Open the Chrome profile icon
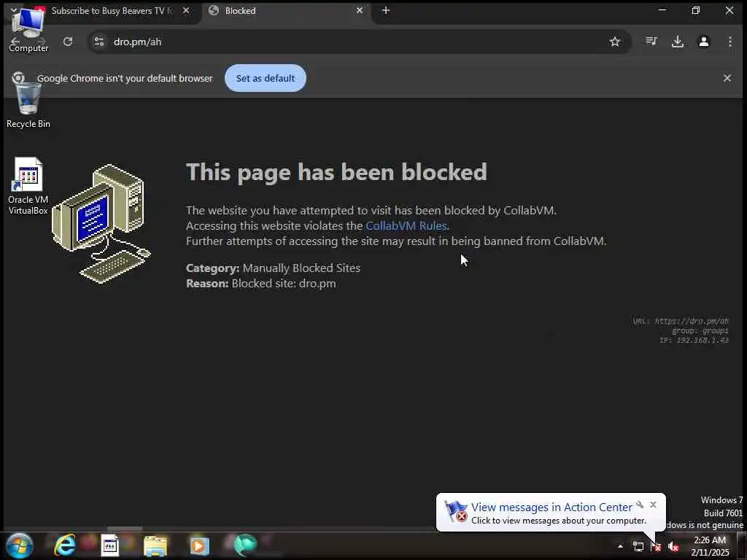This screenshot has height=560, width=747. coord(704,42)
